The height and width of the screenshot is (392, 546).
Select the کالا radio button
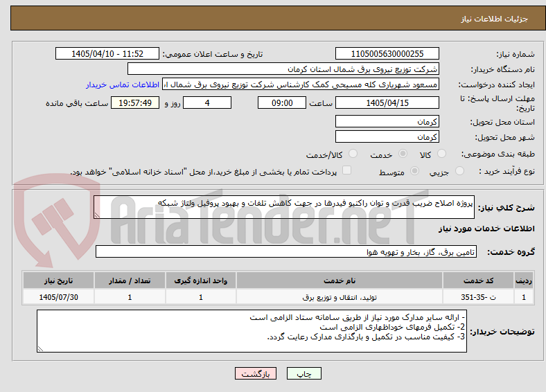[x=441, y=154]
